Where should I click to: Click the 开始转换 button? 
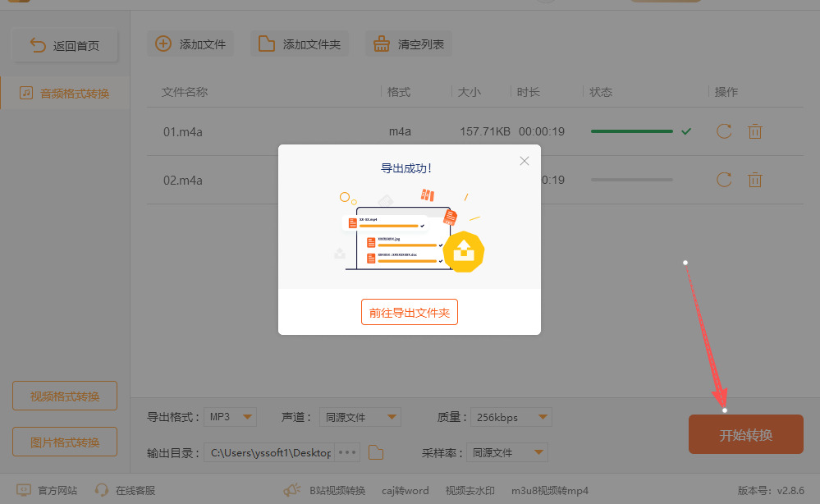point(746,434)
